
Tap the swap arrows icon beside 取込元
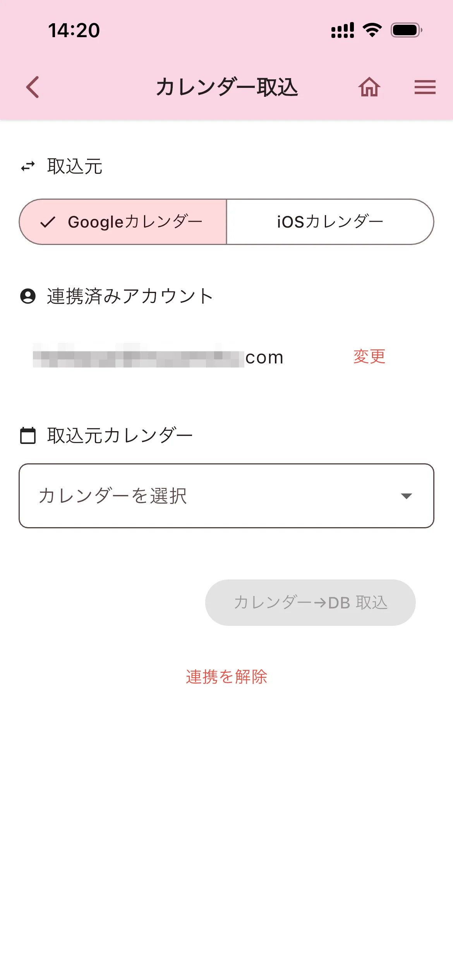click(28, 166)
